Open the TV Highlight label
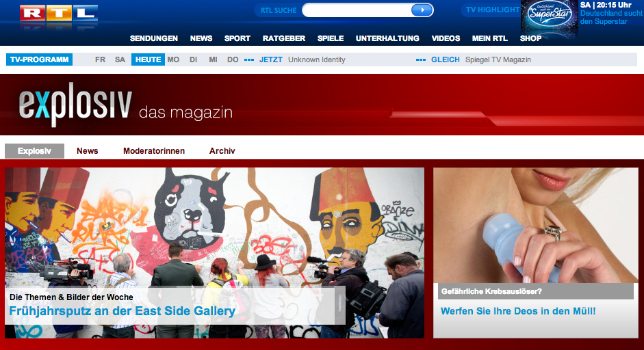Viewport: 644px width, 350px height. tap(493, 10)
